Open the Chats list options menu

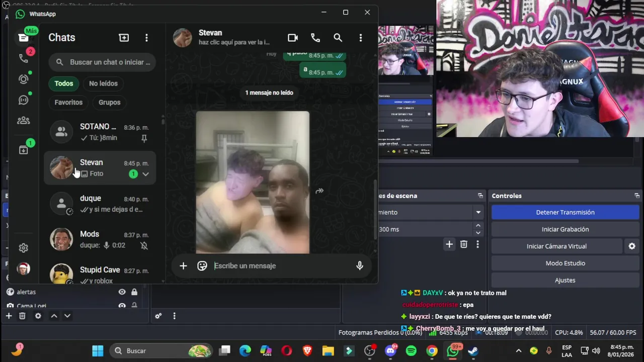point(146,38)
